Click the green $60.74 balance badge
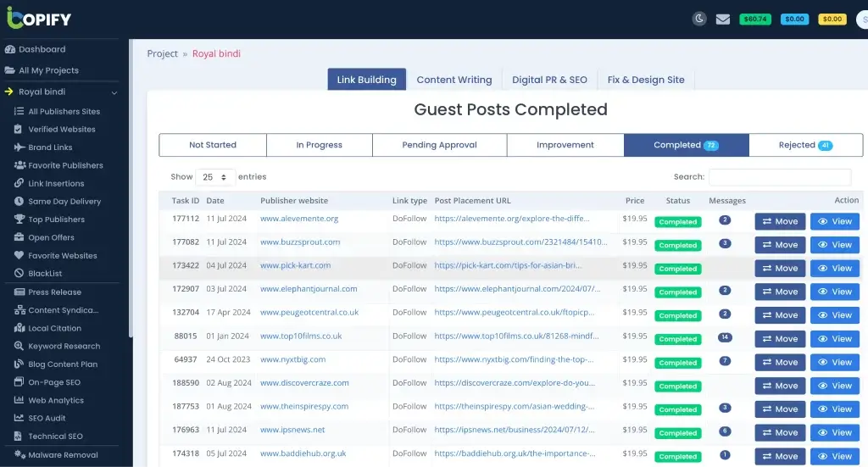 (754, 19)
